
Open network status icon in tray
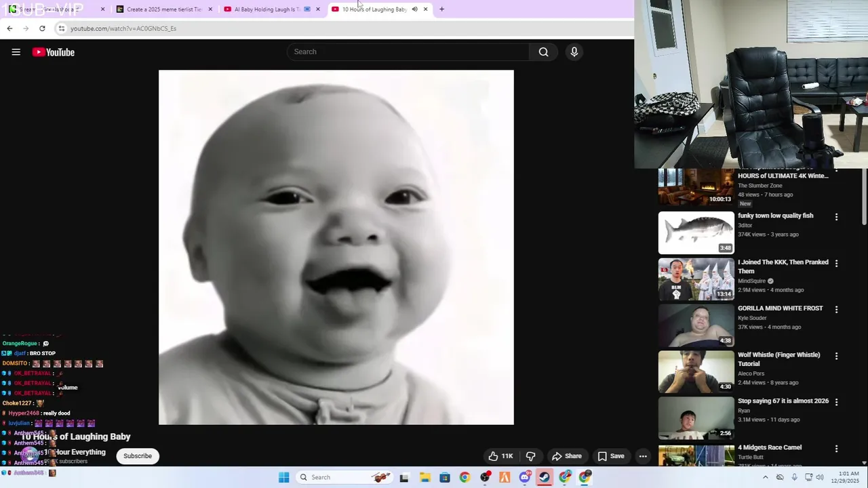[808, 477]
